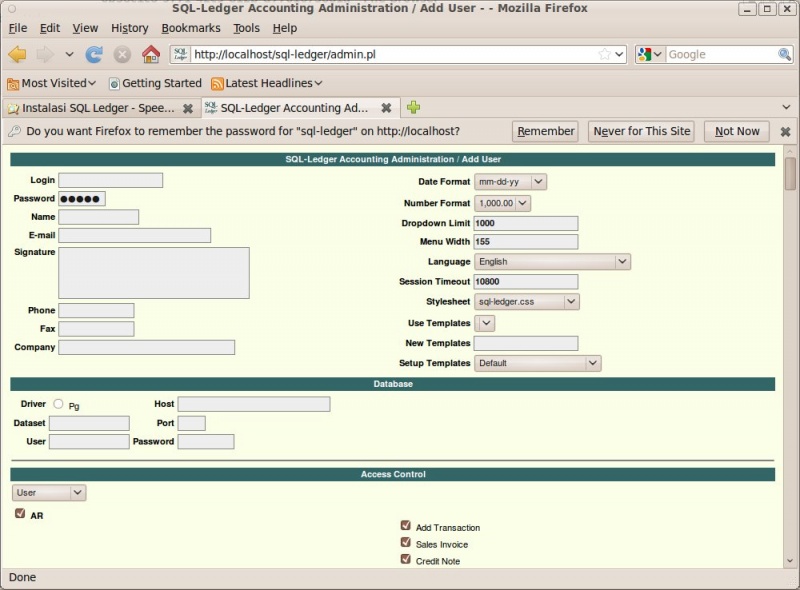Uncheck the Sales Invoice permission
The image size is (800, 590).
tap(406, 543)
